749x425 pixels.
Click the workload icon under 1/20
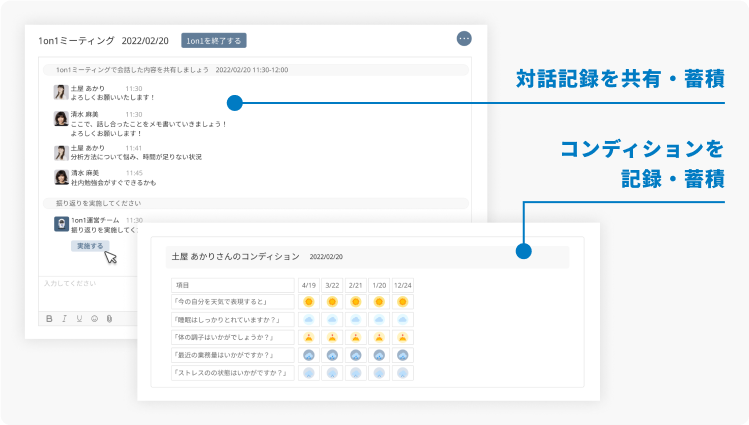[x=379, y=355]
